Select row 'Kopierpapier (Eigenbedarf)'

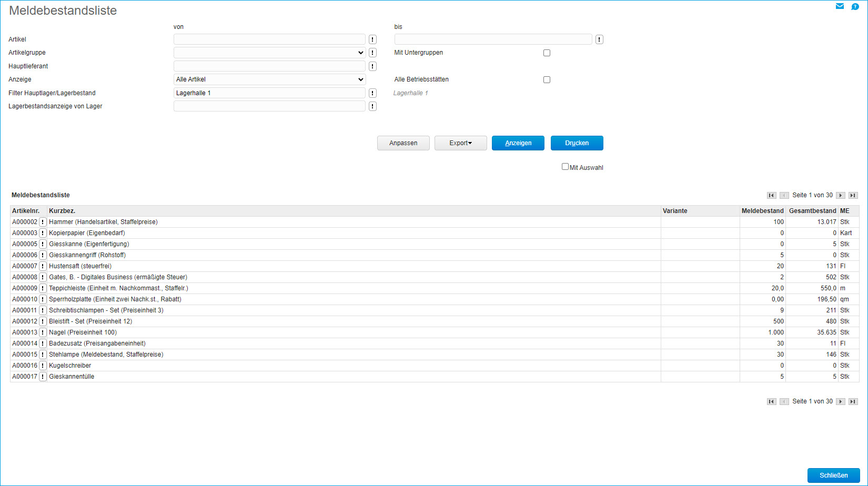pos(435,233)
